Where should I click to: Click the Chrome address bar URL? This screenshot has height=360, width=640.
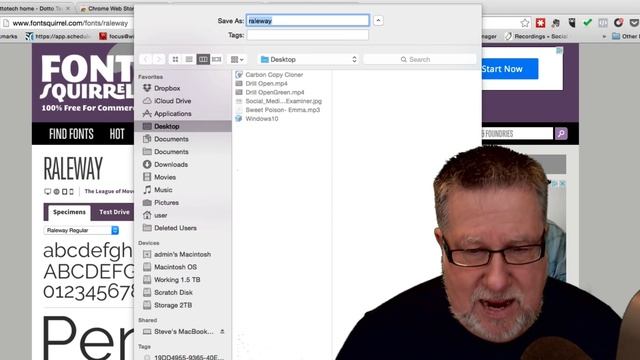coord(70,23)
